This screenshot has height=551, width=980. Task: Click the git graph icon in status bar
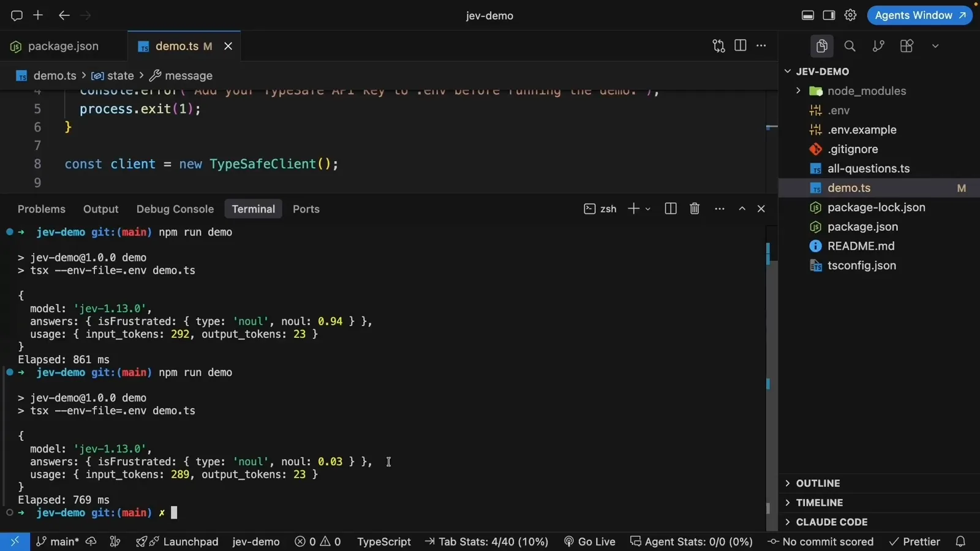115,541
